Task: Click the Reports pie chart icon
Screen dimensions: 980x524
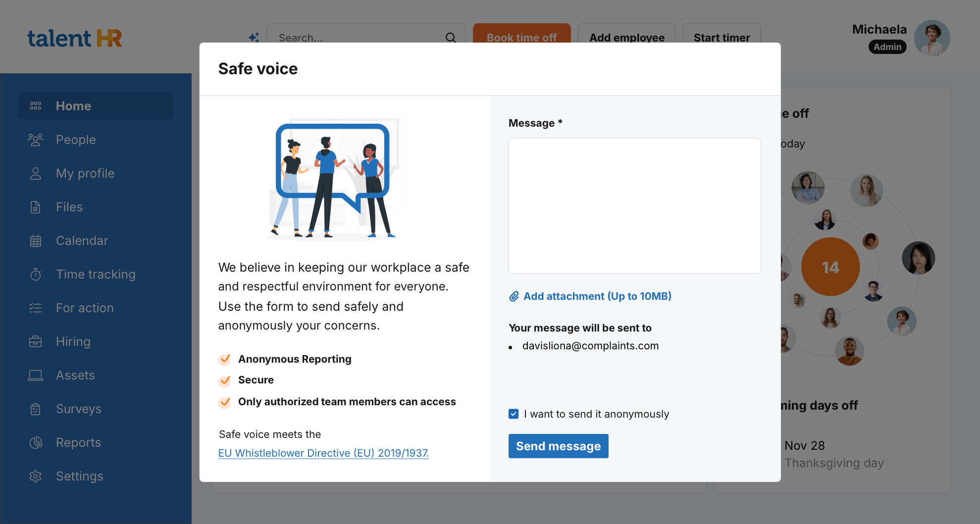Action: pos(36,442)
